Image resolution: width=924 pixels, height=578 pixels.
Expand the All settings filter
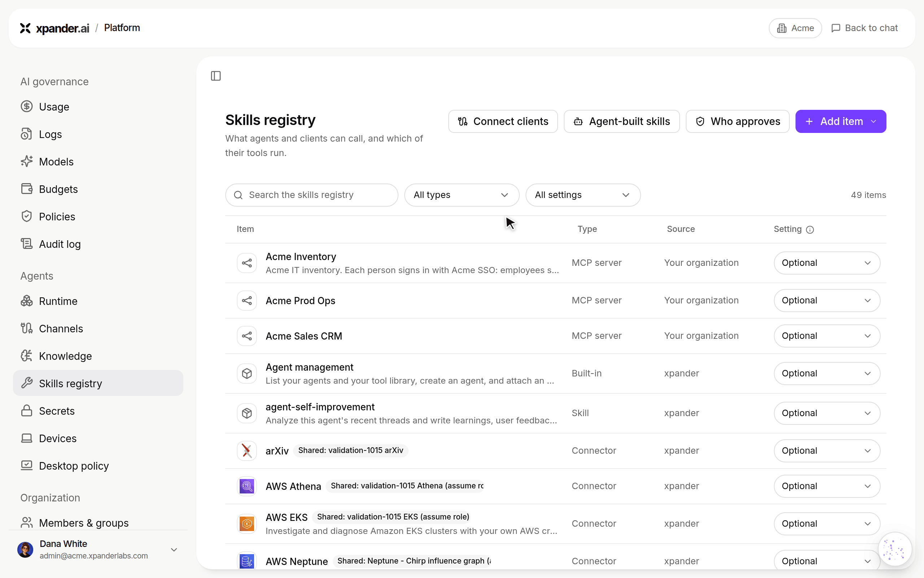[x=583, y=195]
